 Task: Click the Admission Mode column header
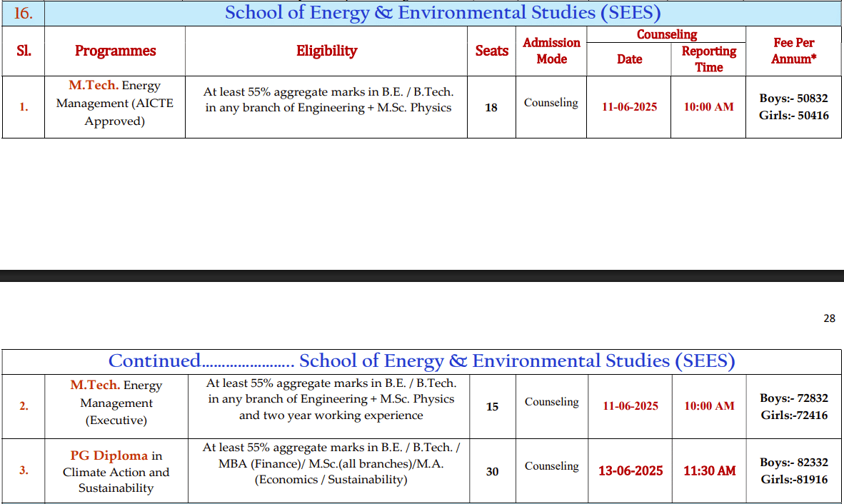tap(551, 51)
